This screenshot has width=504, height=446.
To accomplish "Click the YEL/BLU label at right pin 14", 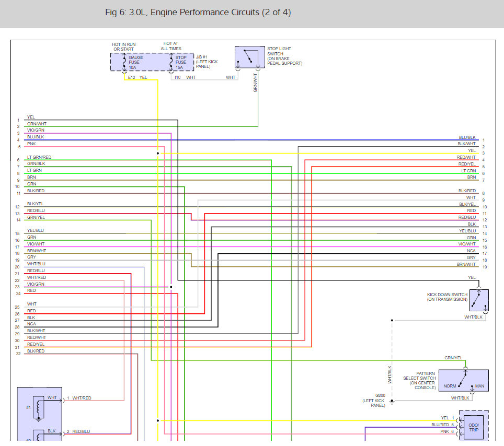I will coord(467,230).
